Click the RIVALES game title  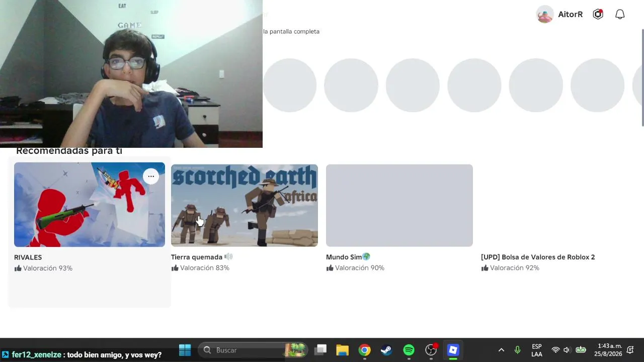tap(28, 257)
